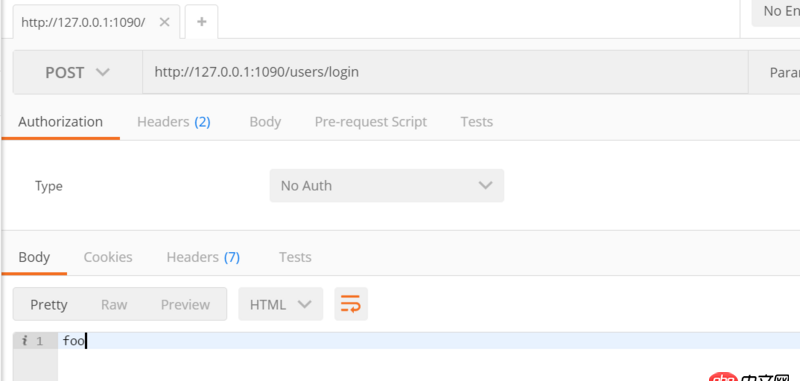Screen dimensions: 800x381
Task: Click line number 1 in gutter
Action: [x=40, y=341]
